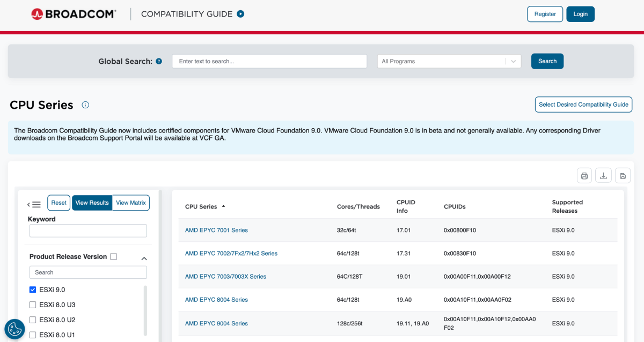Open AMD EPYC 8004 Series link
Viewport: 644px width, 342px height.
216,300
